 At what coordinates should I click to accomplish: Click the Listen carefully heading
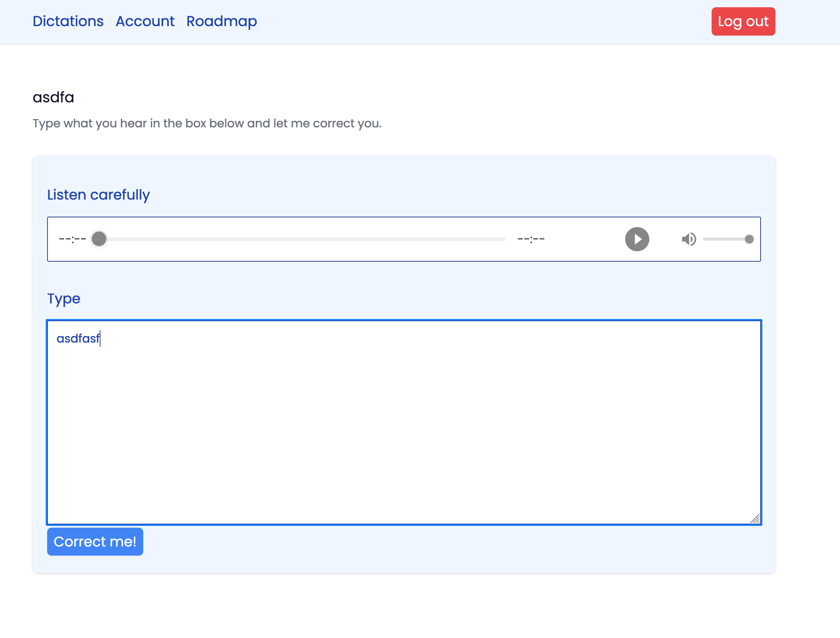(98, 195)
